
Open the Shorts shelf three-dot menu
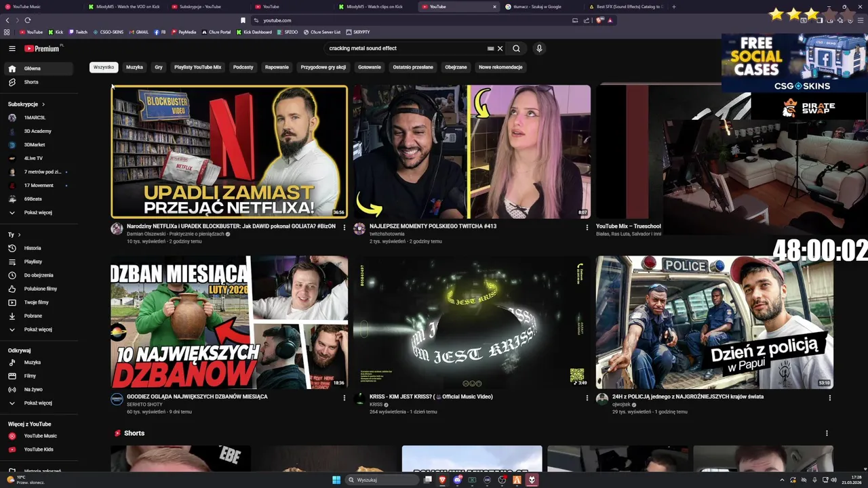(x=827, y=433)
